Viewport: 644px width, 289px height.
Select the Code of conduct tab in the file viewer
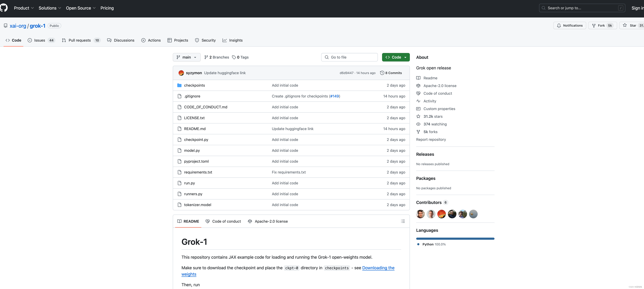coord(223,221)
